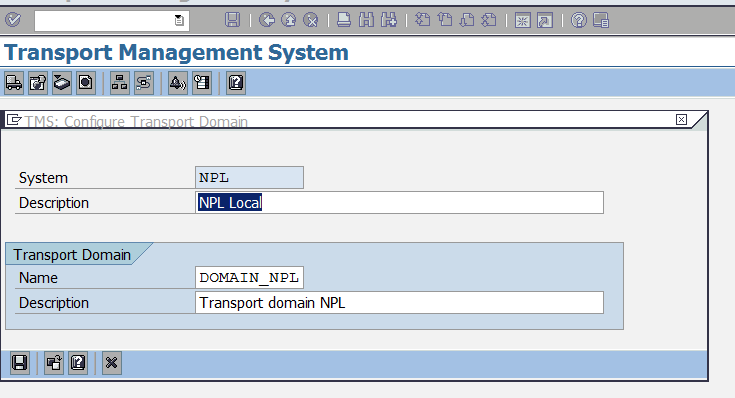Click the System field showing NPL
The width and height of the screenshot is (735, 398).
[249, 178]
